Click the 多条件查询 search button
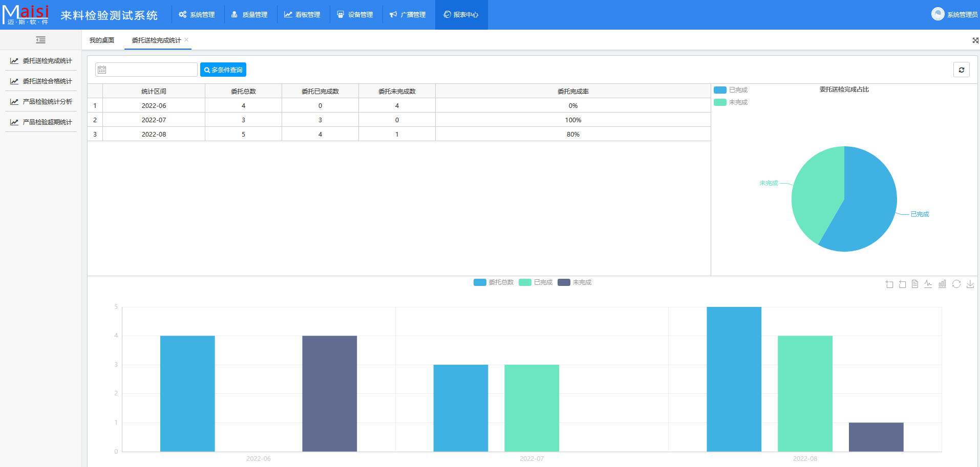Screen dimensions: 980x467 (x=223, y=70)
